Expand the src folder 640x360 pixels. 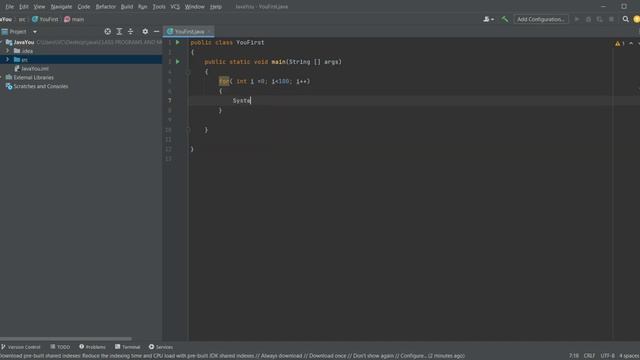tap(7, 60)
